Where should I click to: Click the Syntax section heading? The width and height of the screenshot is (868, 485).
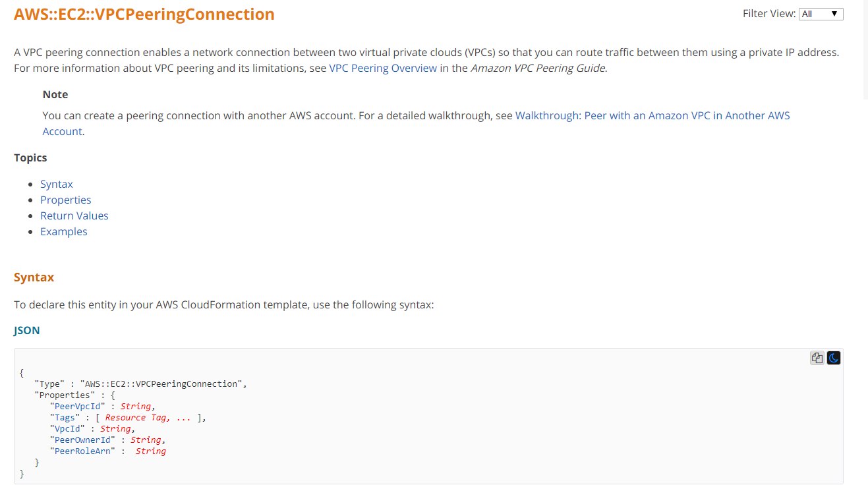tap(34, 277)
